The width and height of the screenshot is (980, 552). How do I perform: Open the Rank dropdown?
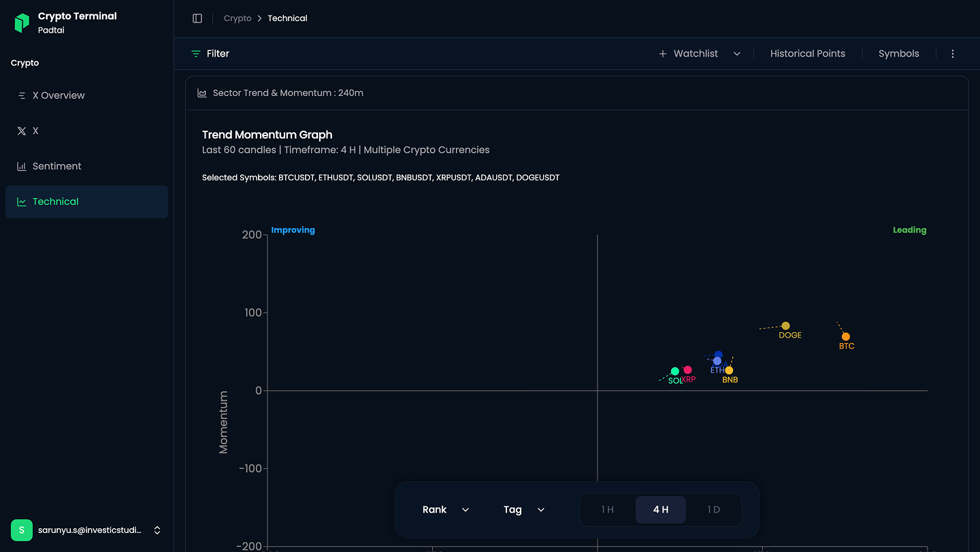pyautogui.click(x=445, y=509)
